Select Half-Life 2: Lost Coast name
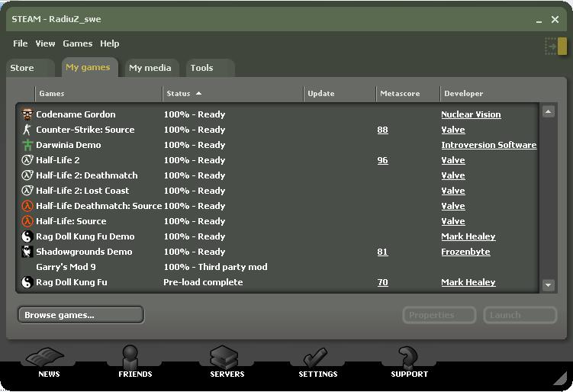The width and height of the screenshot is (573, 392). [x=82, y=191]
